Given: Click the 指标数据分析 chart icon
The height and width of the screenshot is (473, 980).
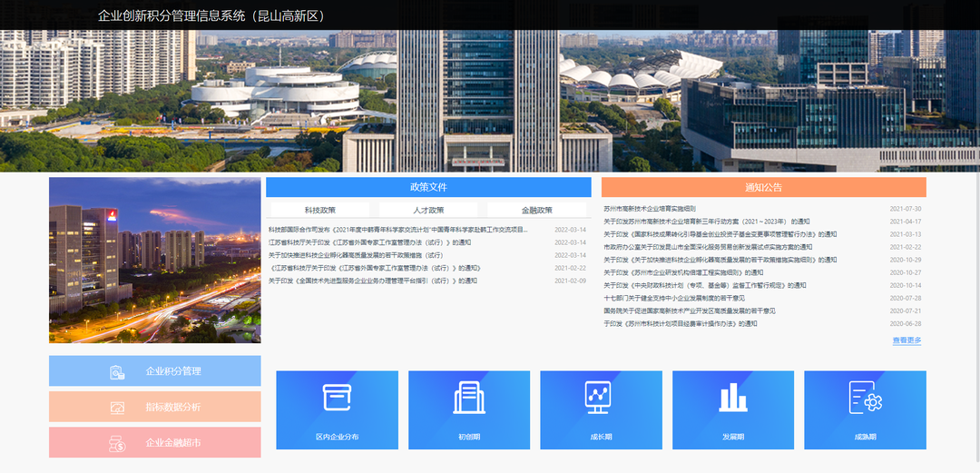Looking at the screenshot, I should (x=117, y=408).
